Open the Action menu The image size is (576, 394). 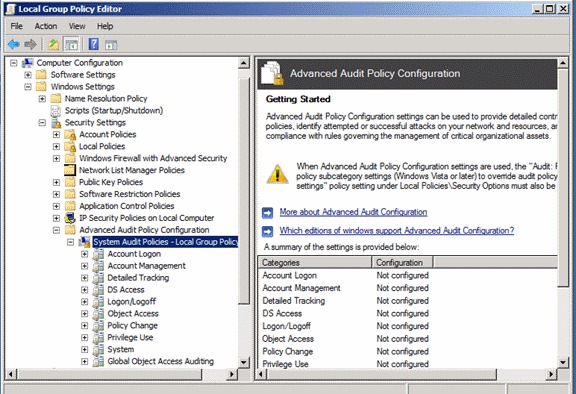tap(46, 26)
